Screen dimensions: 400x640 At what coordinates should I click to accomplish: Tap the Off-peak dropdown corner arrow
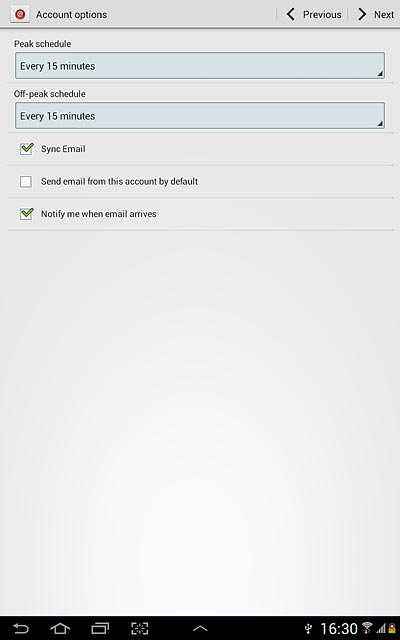tap(380, 124)
